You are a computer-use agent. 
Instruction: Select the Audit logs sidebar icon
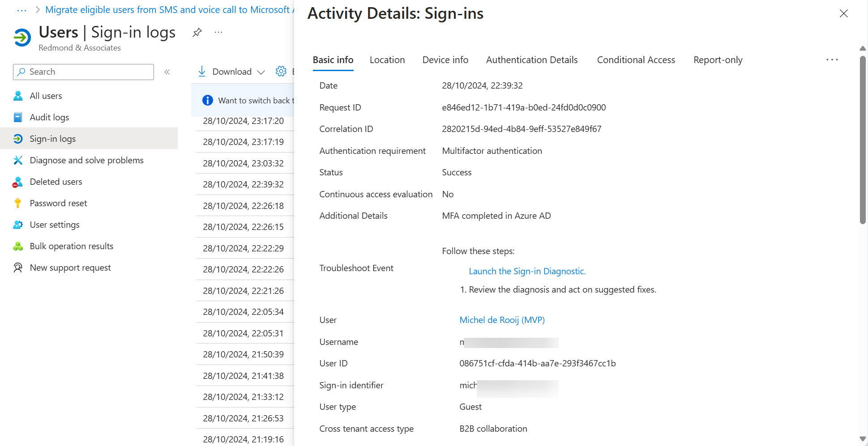pos(18,117)
